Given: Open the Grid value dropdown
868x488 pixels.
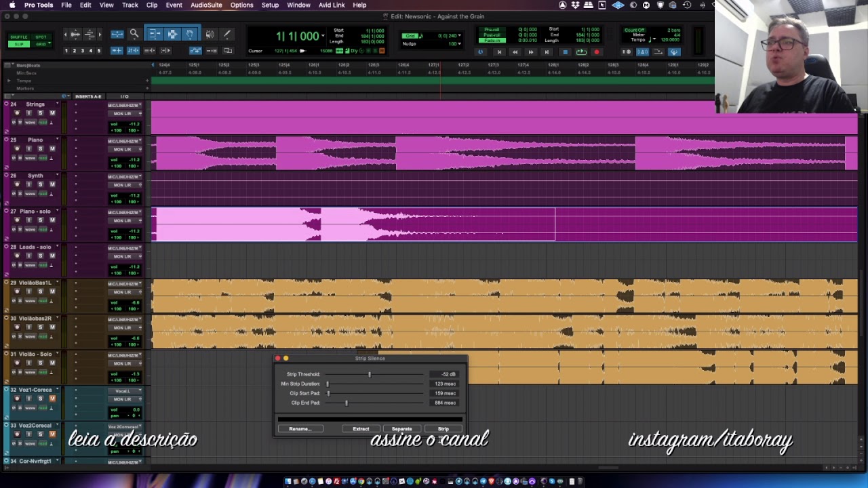Looking at the screenshot, I should point(460,35).
